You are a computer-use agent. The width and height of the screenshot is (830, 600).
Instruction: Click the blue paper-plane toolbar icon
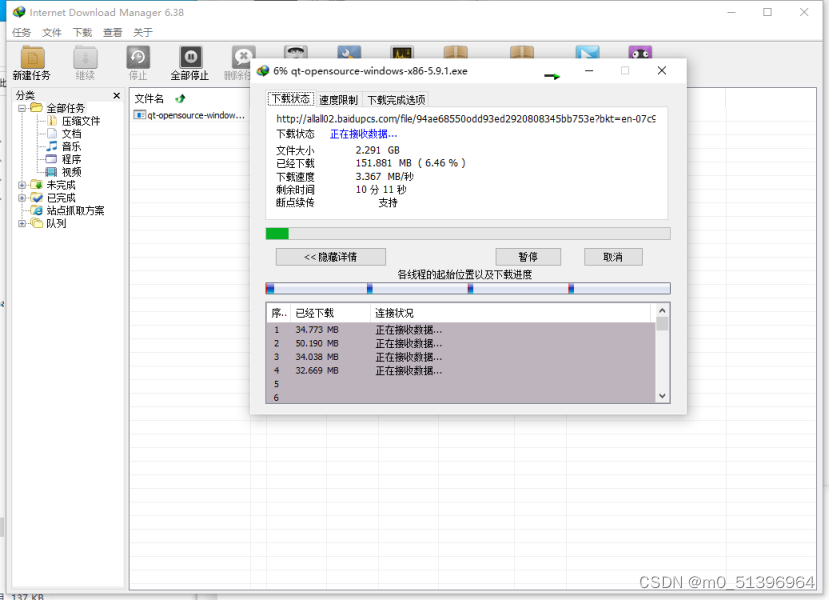pos(588,52)
